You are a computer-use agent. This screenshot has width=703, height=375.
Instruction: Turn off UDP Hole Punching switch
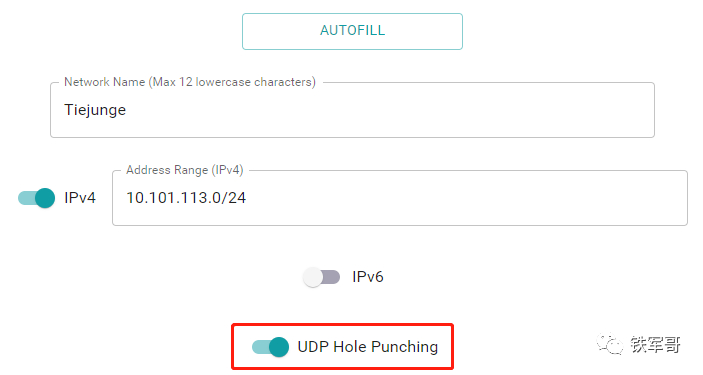(x=270, y=347)
